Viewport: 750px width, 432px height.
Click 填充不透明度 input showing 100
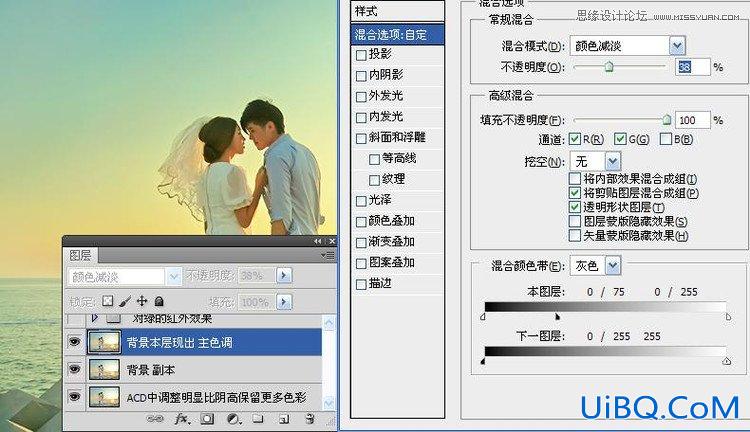pyautogui.click(x=693, y=120)
